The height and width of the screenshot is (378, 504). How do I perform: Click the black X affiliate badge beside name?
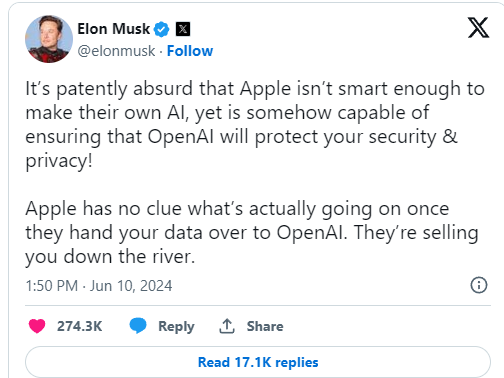(x=183, y=29)
